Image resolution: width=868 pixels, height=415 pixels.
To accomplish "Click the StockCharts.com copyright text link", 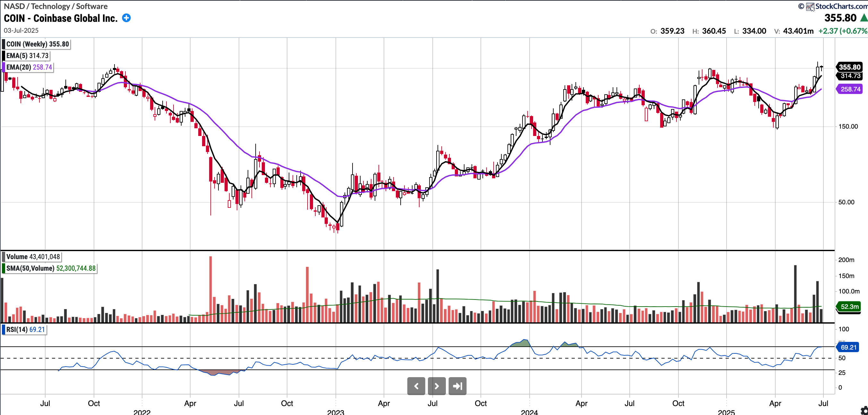I will (841, 6).
